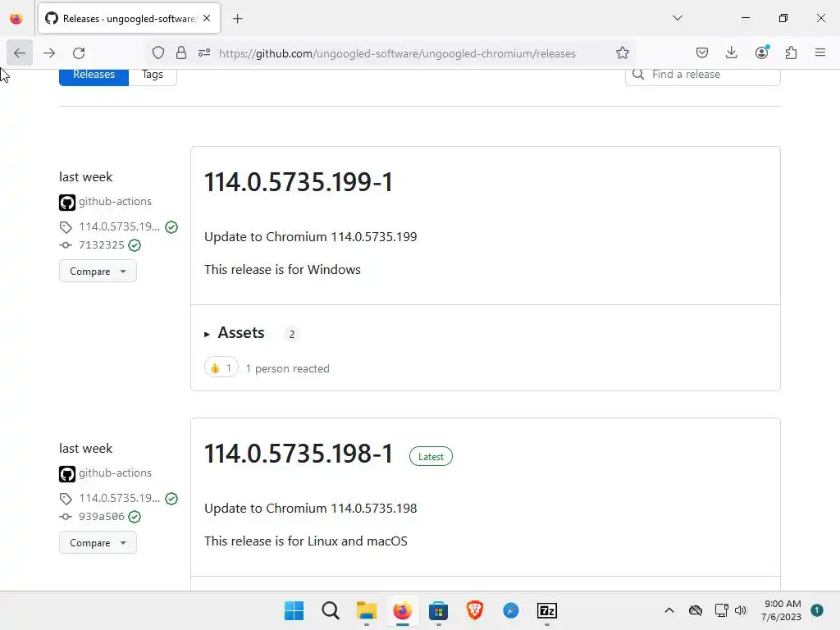
Task: Click "This release is for Linux and macOS"
Action: point(306,541)
